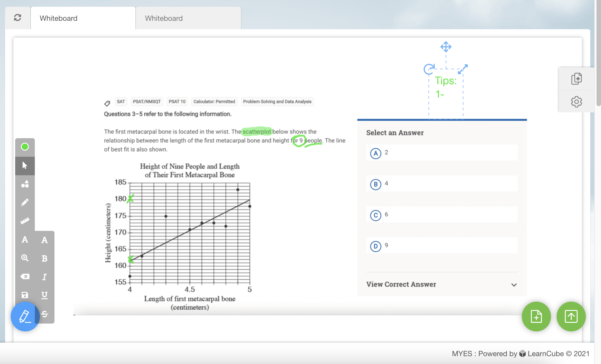Select the text tool
601x364 pixels.
click(25, 239)
